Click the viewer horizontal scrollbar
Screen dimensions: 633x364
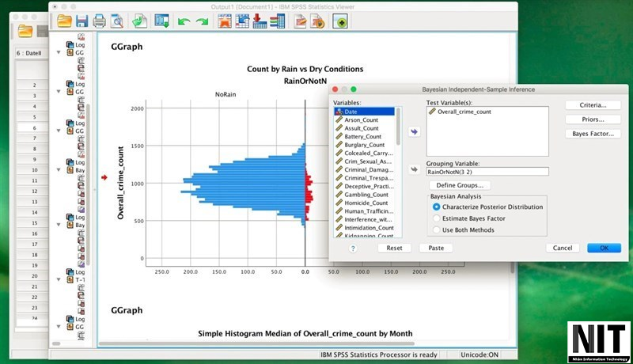click(256, 344)
